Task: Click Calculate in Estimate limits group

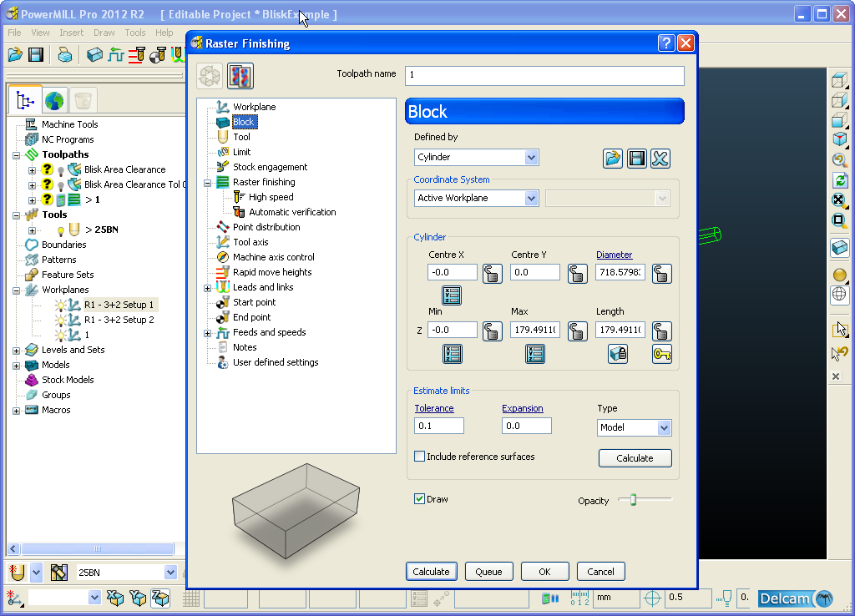Action: 635,458
